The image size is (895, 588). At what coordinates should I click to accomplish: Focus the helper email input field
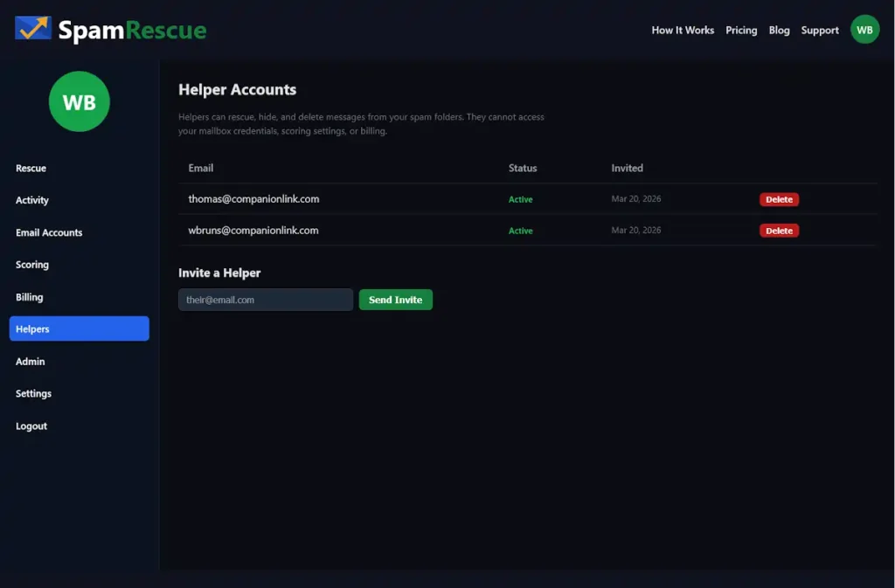tap(266, 300)
